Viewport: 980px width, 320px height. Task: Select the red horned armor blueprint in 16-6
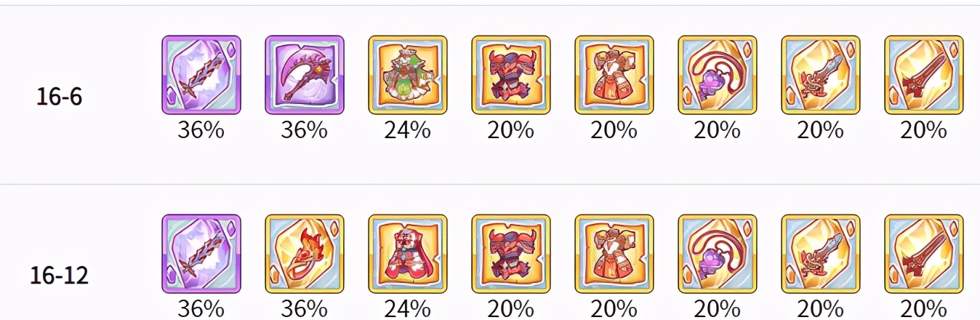(x=511, y=75)
